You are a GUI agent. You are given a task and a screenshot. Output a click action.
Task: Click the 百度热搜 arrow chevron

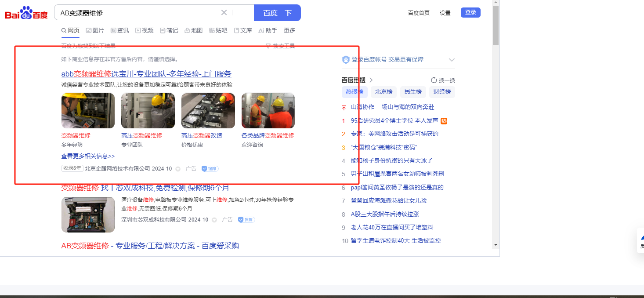371,80
